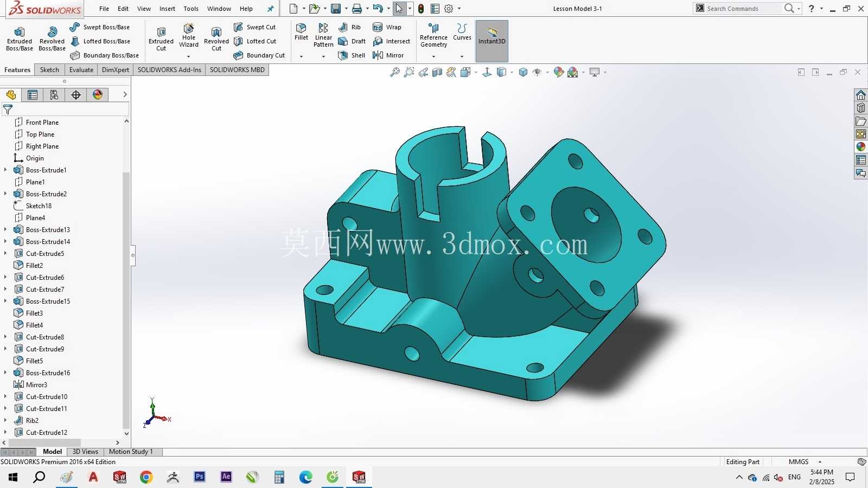
Task: Click the Lofted Boss/Base tool
Action: 100,41
